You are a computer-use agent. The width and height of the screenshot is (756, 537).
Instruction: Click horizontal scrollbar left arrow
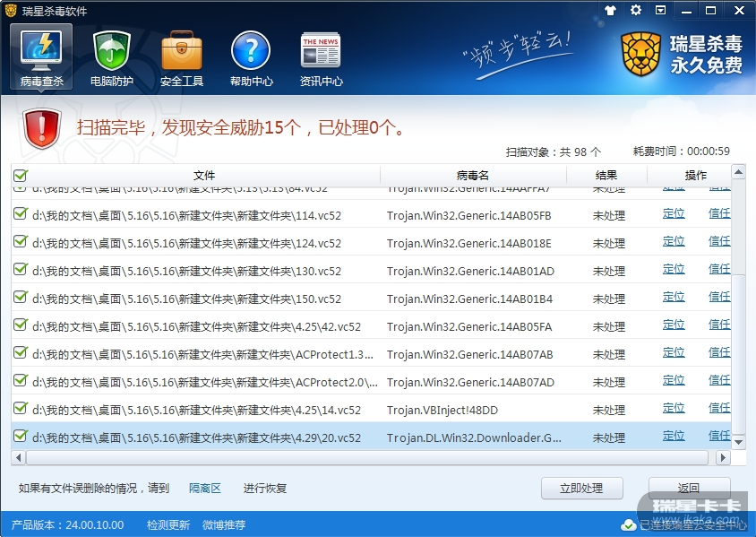(18, 457)
